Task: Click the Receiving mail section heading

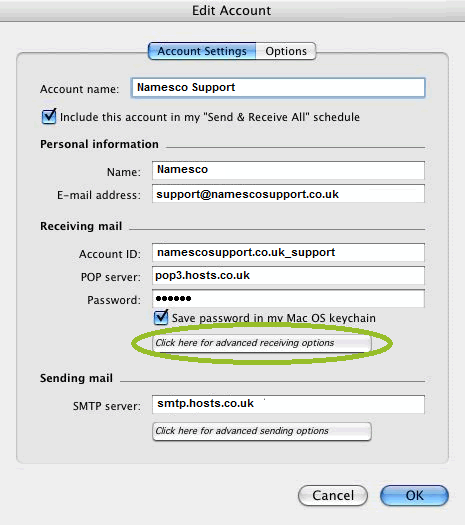Action: [x=81, y=226]
